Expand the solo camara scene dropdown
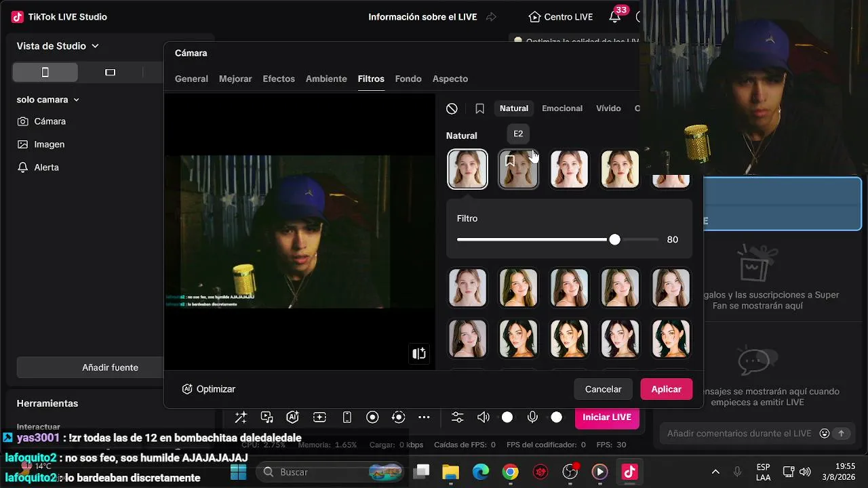The image size is (868, 488). pos(48,100)
